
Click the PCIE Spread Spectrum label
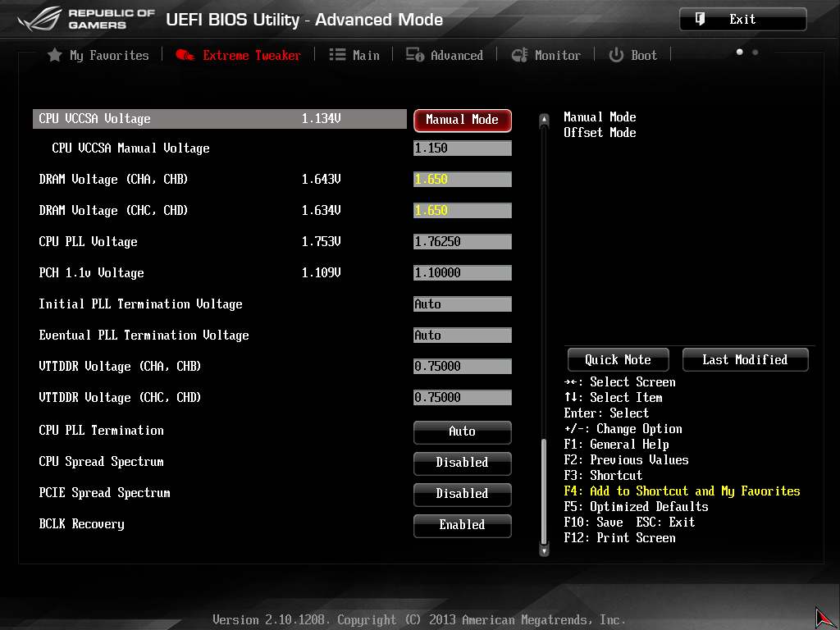pos(104,493)
